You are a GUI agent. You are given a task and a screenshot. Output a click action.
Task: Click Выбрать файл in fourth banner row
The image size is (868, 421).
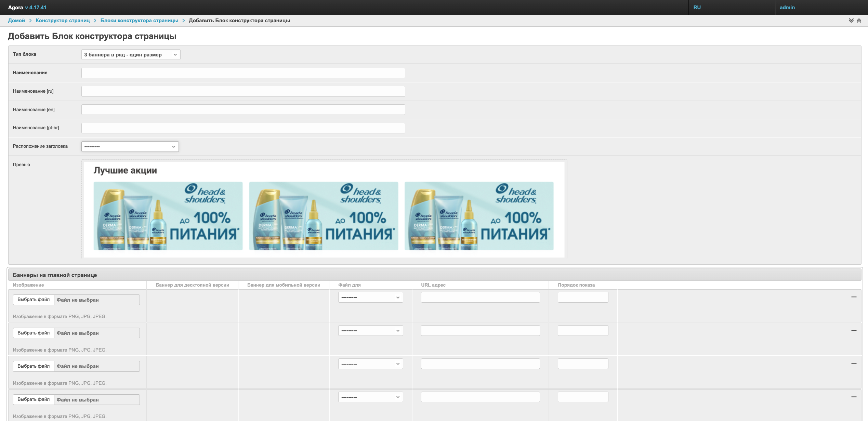point(34,399)
